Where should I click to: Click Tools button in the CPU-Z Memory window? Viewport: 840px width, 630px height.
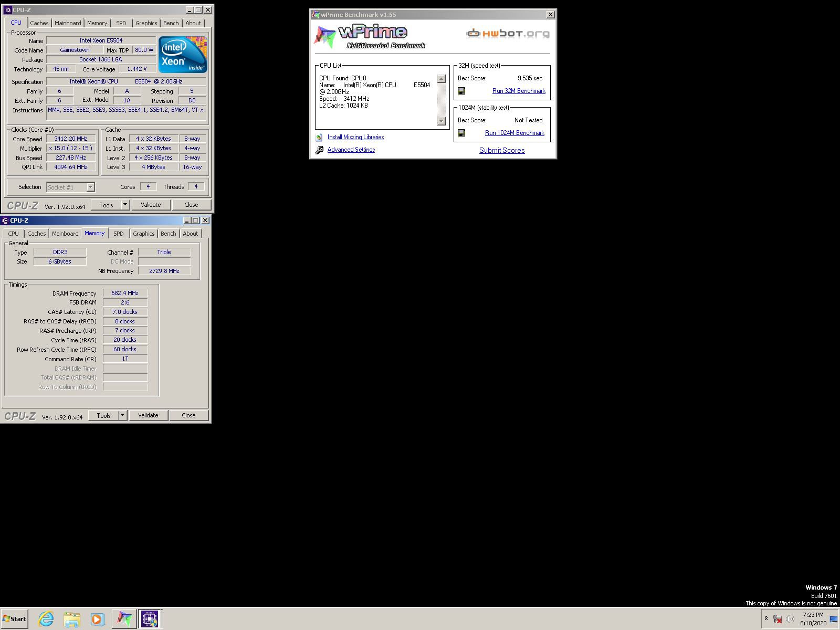point(104,415)
